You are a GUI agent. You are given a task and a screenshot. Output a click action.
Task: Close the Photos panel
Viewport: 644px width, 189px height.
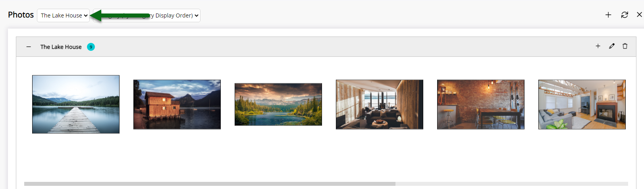tap(639, 15)
